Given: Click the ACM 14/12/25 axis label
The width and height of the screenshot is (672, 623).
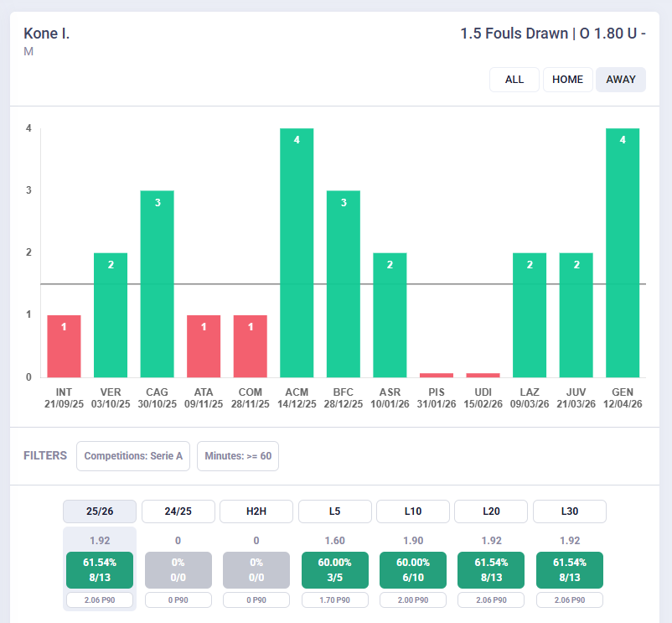Looking at the screenshot, I should click(x=297, y=398).
